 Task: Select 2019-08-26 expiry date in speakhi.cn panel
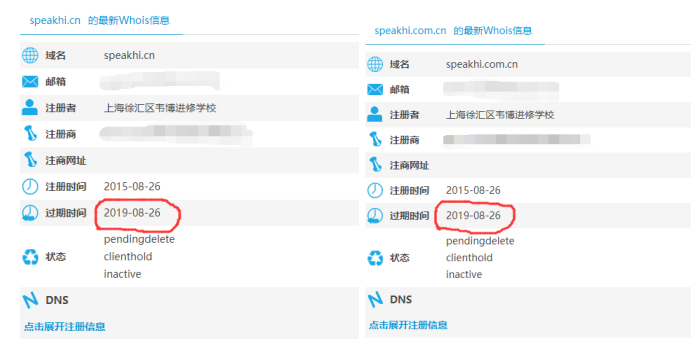(x=132, y=213)
